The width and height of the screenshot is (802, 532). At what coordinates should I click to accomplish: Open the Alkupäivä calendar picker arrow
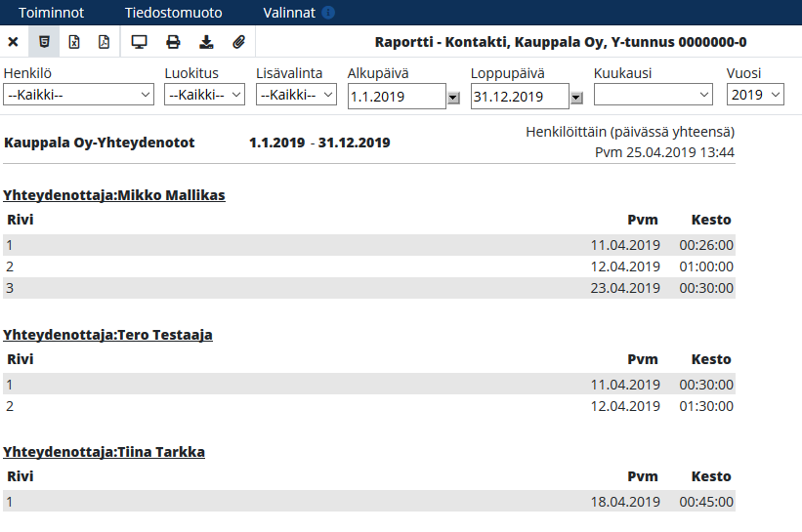click(x=453, y=98)
